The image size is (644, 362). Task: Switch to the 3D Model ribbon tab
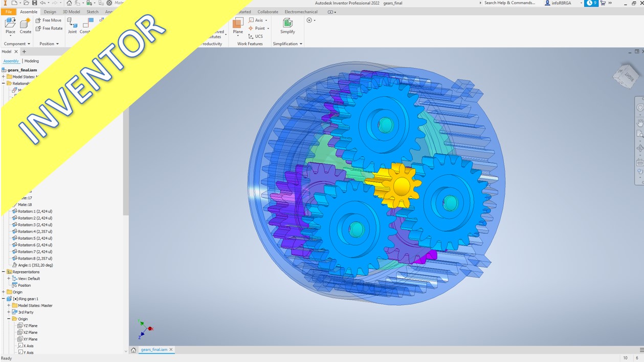(71, 12)
